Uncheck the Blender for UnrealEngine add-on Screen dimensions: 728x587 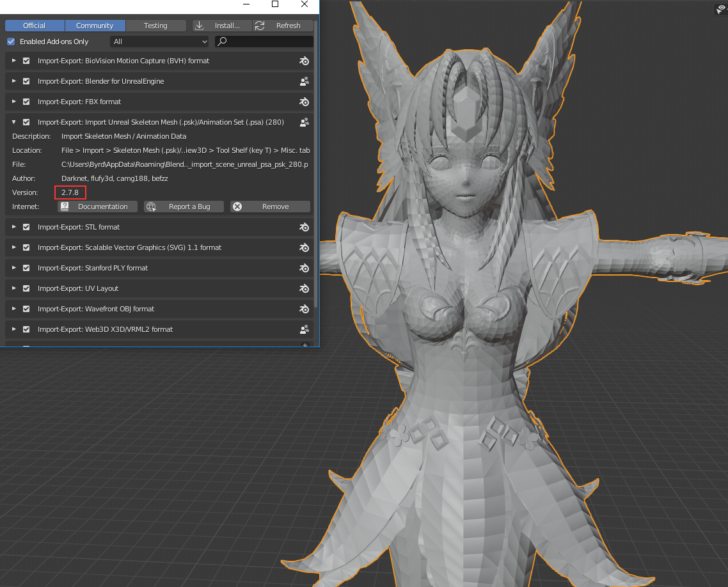click(26, 81)
